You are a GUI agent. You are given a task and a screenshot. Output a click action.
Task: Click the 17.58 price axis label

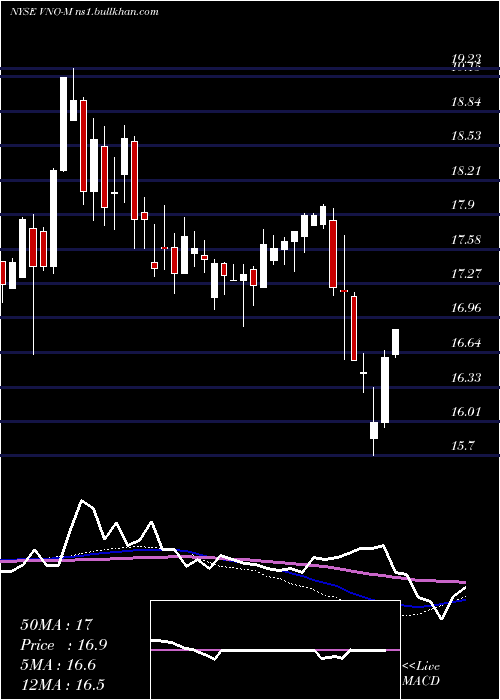coord(466,240)
